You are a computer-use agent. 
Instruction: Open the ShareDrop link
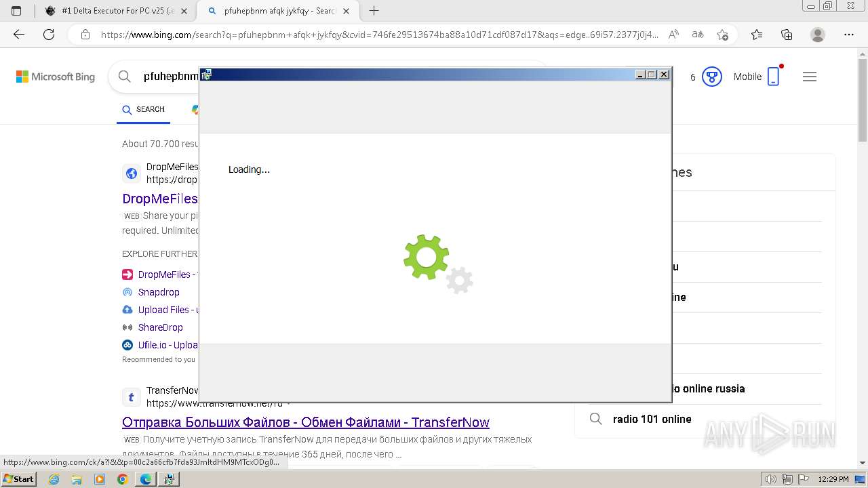(160, 327)
